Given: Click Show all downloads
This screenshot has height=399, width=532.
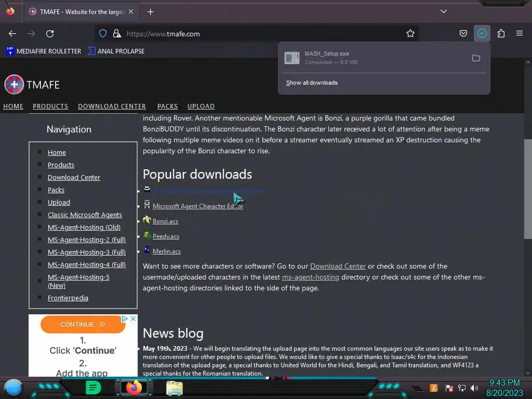Looking at the screenshot, I should [312, 83].
